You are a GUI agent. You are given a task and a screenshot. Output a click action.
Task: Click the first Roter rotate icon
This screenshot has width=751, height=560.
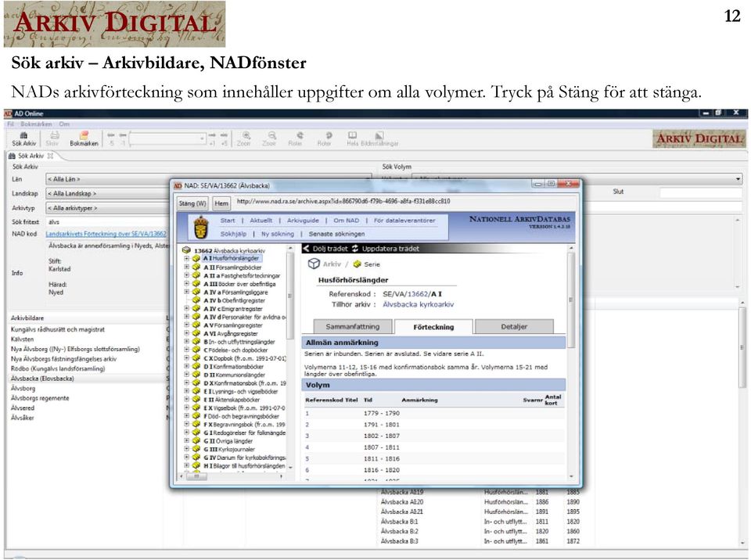pos(300,135)
